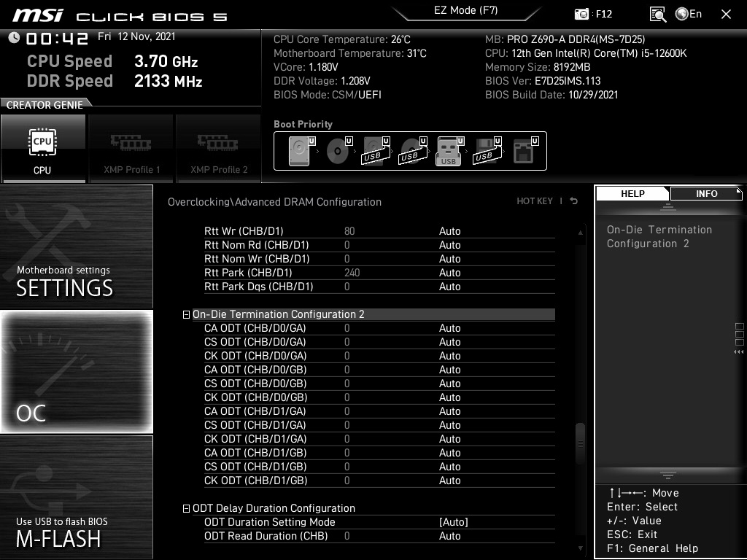Click the back arrow next to HOT KEY
This screenshot has width=747, height=560.
574,201
